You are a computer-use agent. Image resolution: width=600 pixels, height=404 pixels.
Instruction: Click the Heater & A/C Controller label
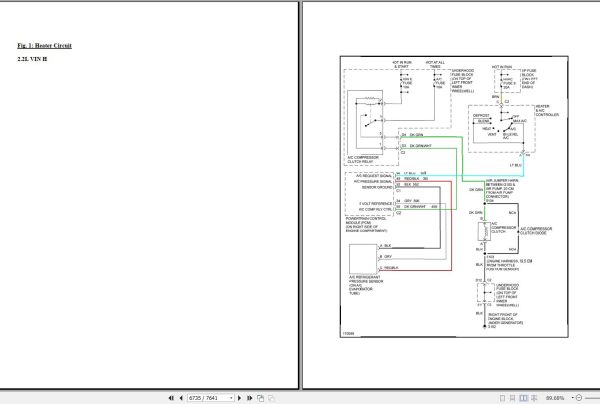[x=547, y=111]
